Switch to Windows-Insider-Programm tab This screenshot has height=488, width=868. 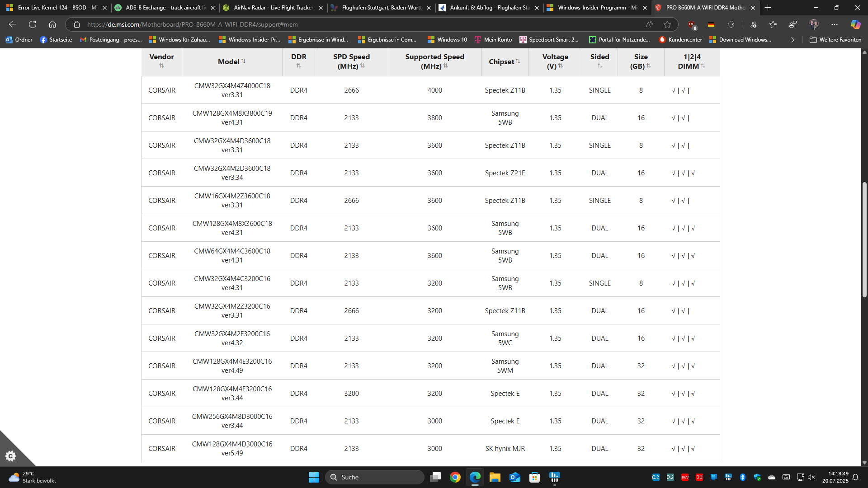tap(597, 8)
